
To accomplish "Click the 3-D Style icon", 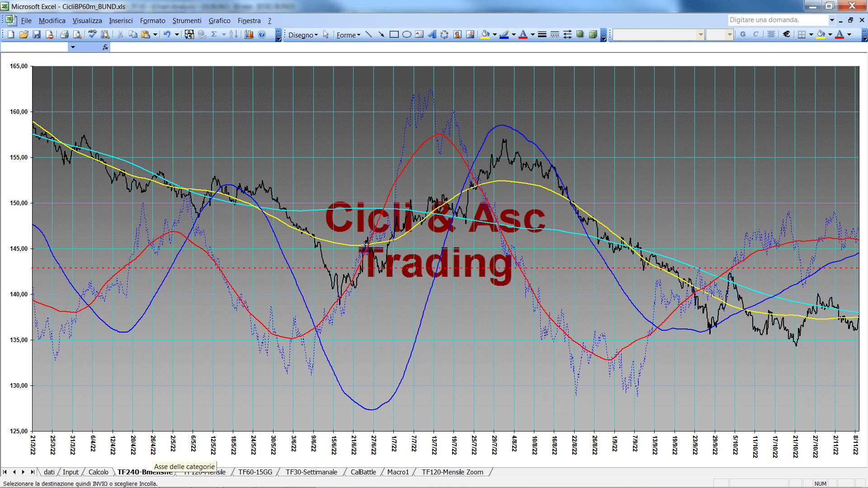I will [593, 34].
